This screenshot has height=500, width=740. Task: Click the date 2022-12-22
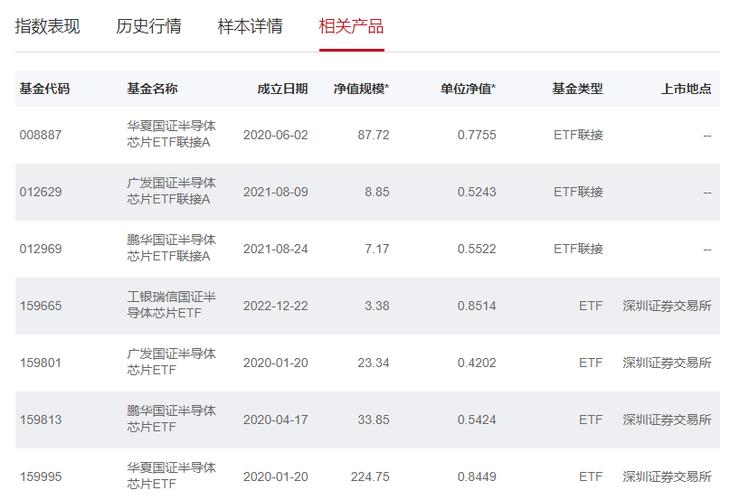pos(276,306)
